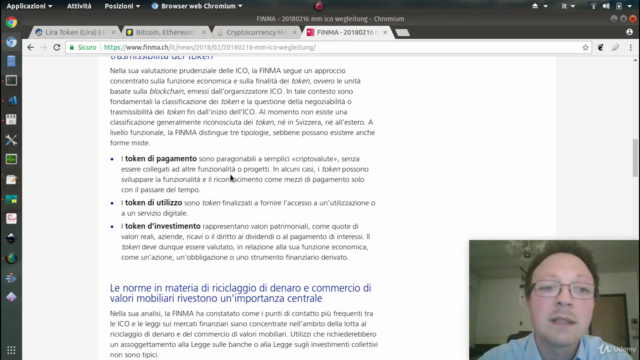The height and width of the screenshot is (360, 640).
Task: Open the terminal icon in the dock
Action: pyautogui.click(x=11, y=80)
